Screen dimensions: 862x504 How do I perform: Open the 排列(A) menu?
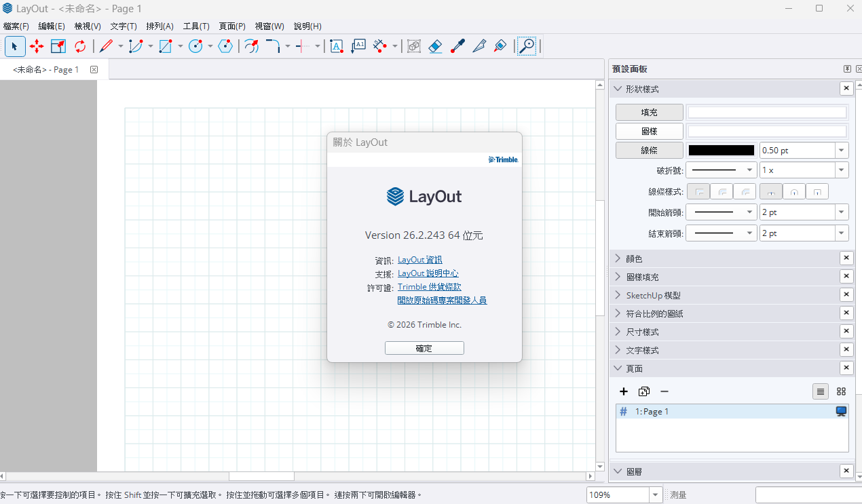pos(160,26)
